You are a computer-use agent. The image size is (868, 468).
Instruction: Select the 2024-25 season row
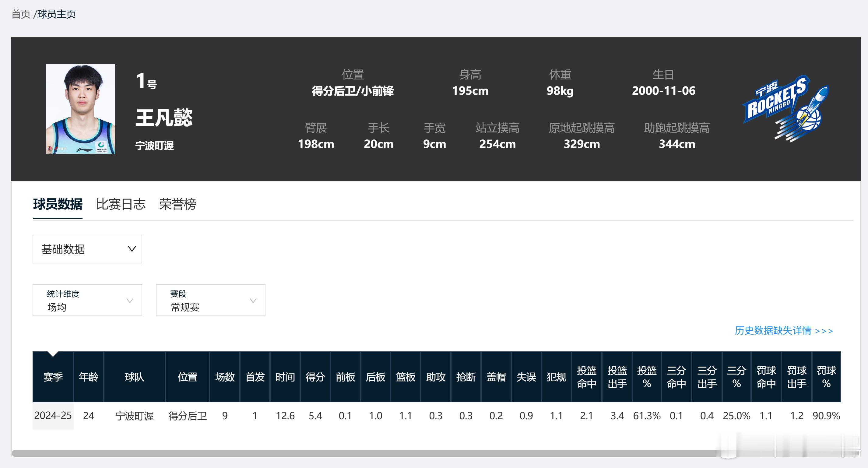(x=53, y=416)
